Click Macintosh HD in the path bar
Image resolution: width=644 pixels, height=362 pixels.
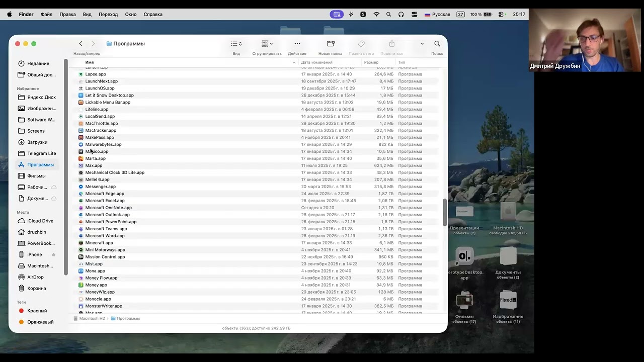[x=90, y=318]
